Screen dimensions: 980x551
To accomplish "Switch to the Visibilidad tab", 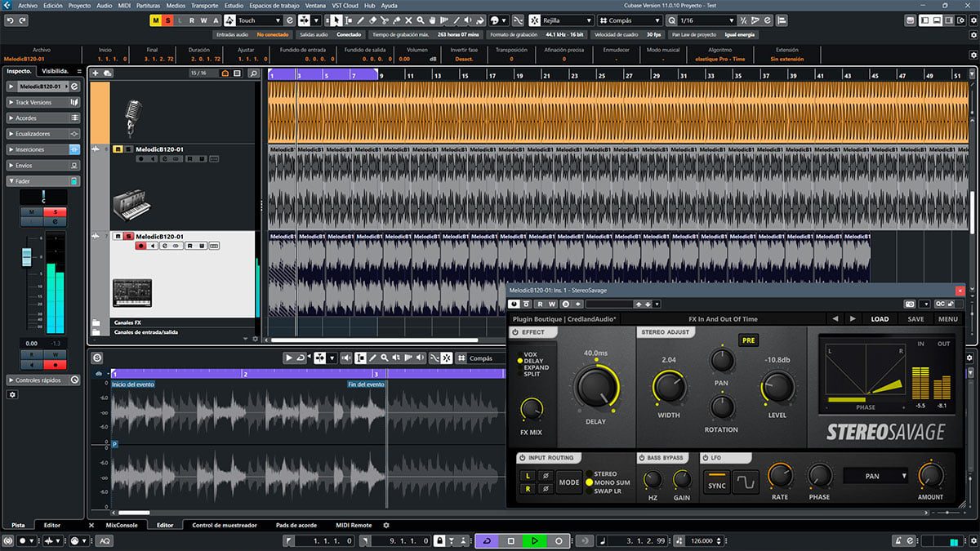I will pyautogui.click(x=56, y=71).
